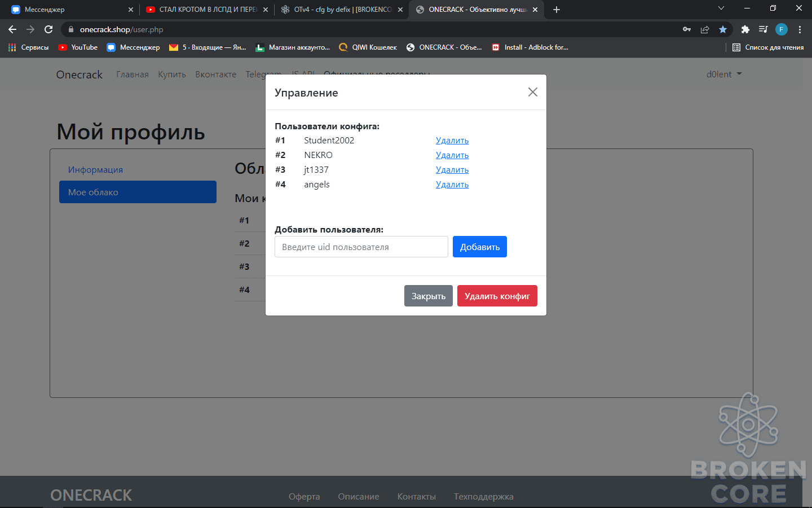812x508 pixels.
Task: Remove jt1337 via Удалить link
Action: (x=452, y=170)
